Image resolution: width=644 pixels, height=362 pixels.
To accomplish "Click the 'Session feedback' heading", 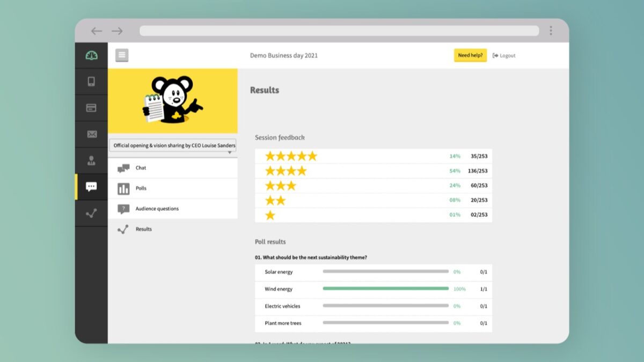I will 280,138.
